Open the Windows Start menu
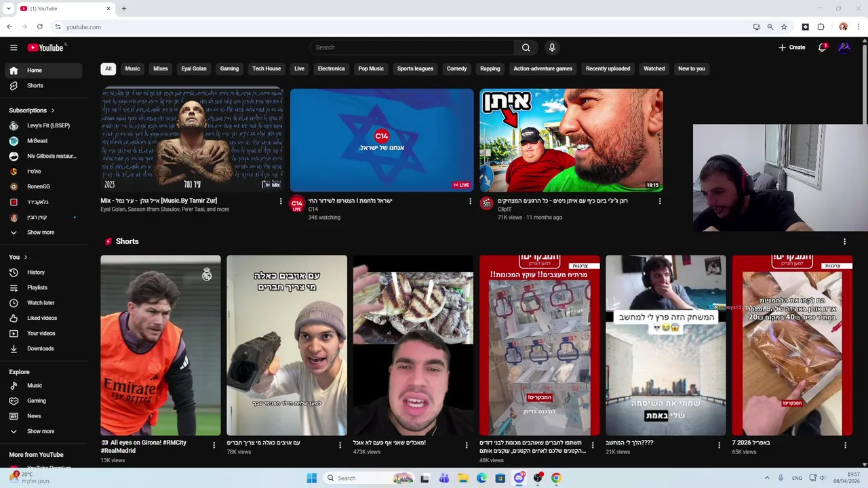 click(x=312, y=478)
